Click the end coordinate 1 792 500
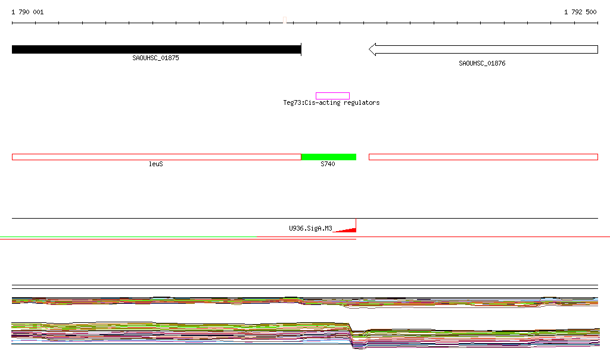The height and width of the screenshot is (364, 610). coord(581,12)
